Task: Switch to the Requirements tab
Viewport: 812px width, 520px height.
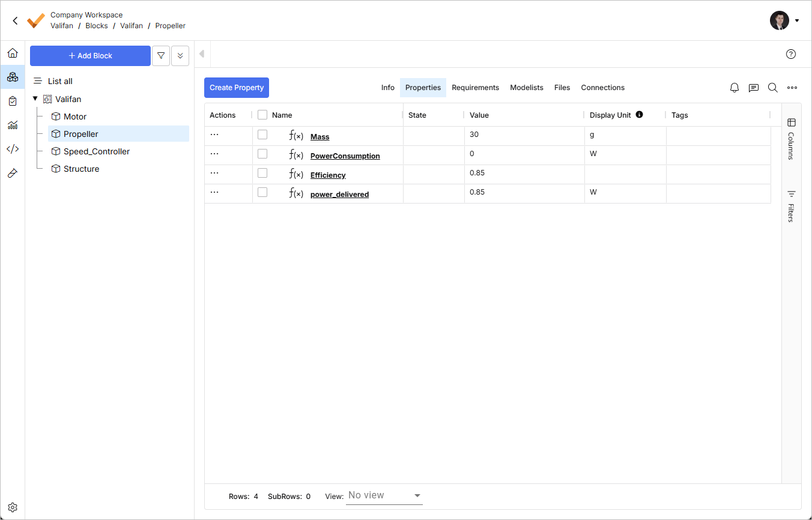Action: point(475,88)
